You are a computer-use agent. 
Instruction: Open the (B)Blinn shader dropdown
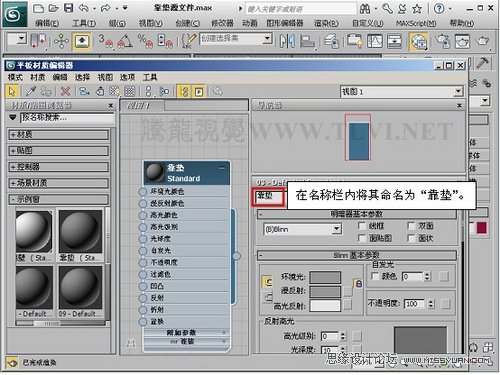(302, 229)
